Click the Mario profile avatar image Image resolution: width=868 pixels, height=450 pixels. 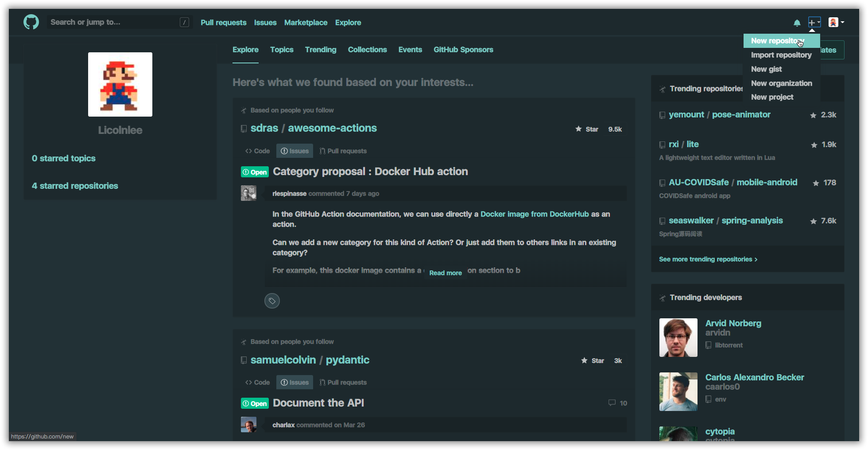pyautogui.click(x=120, y=84)
